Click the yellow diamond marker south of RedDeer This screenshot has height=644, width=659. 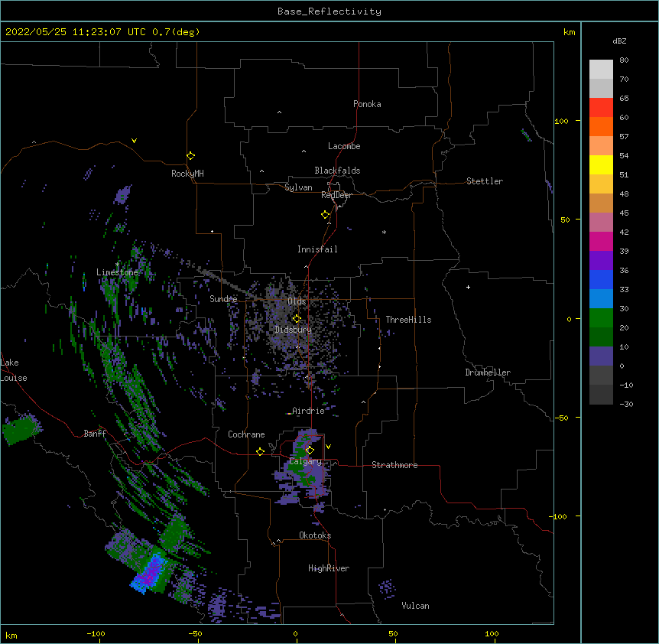coord(325,214)
